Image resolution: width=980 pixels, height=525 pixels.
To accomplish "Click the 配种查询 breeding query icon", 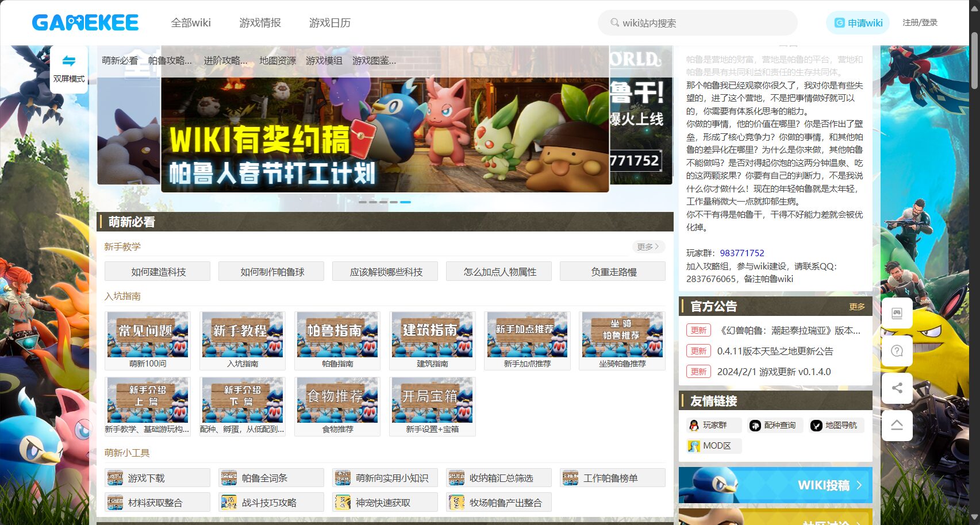I will [756, 425].
